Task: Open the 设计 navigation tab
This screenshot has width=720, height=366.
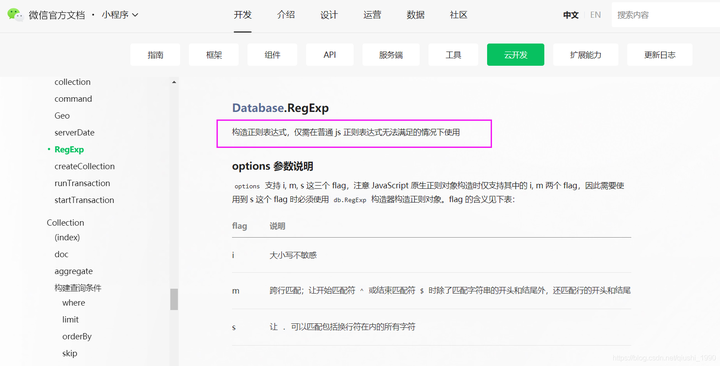Action: [329, 15]
